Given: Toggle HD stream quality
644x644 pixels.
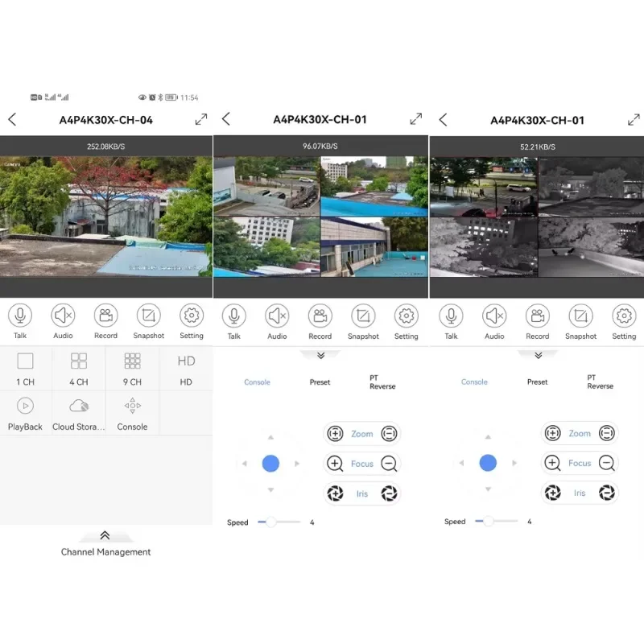Looking at the screenshot, I should click(x=186, y=369).
